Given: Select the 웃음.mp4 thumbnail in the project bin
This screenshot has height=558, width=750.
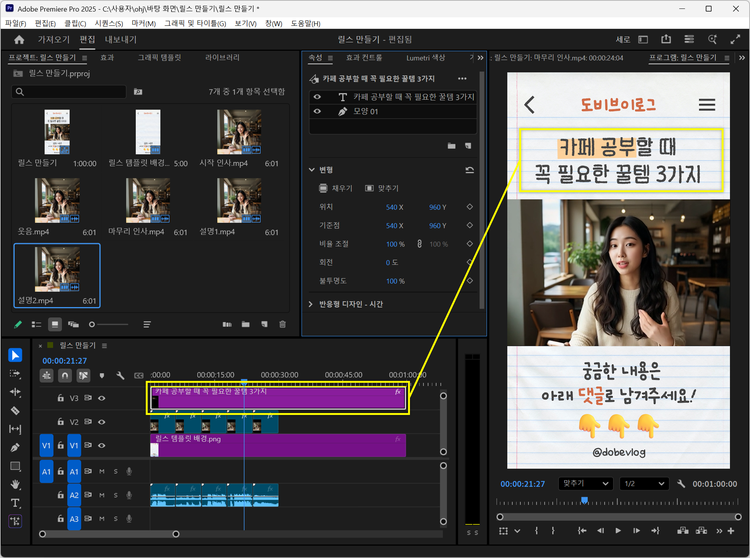Looking at the screenshot, I should click(x=56, y=200).
